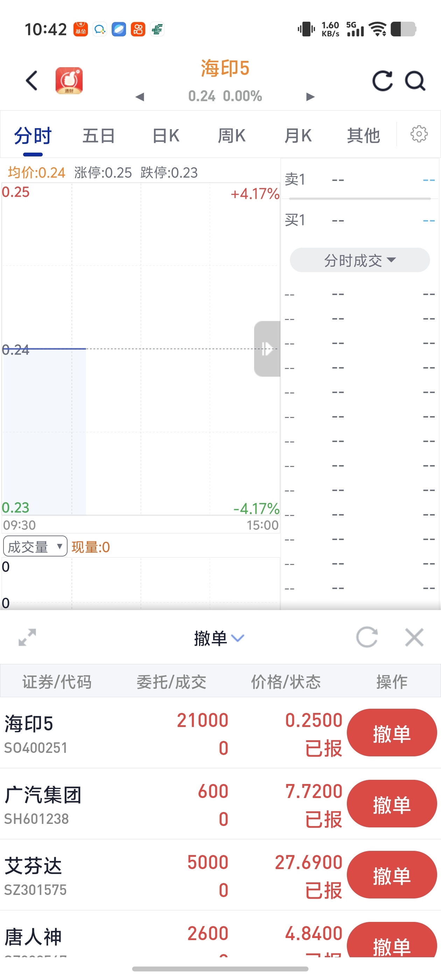This screenshot has width=441, height=980.
Task: Select the 广汽集团 SH601238 order row
Action: [220, 804]
